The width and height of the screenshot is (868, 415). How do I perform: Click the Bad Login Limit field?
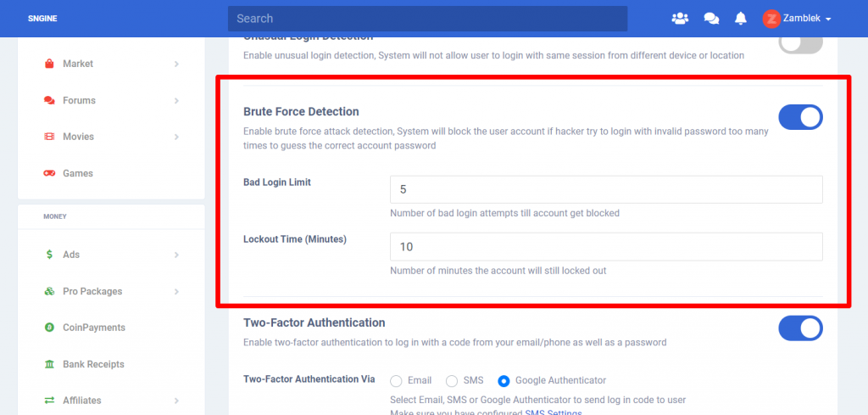(606, 189)
